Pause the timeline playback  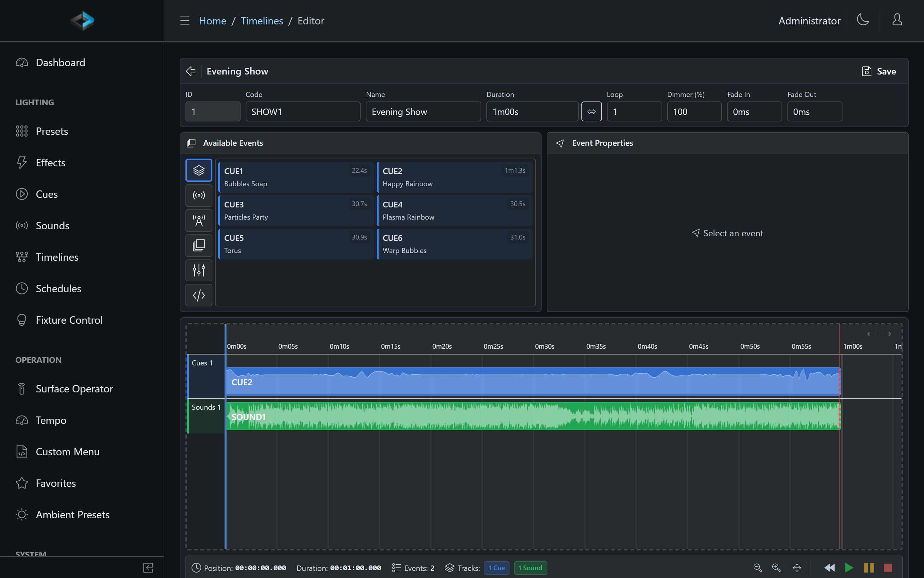[869, 568]
